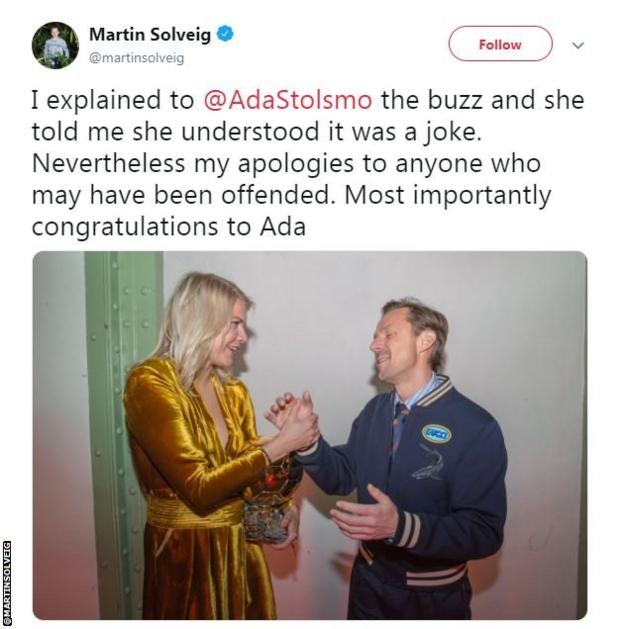624x629 pixels.
Task: Open the chevron menu beside Follow
Action: pyautogui.click(x=577, y=45)
